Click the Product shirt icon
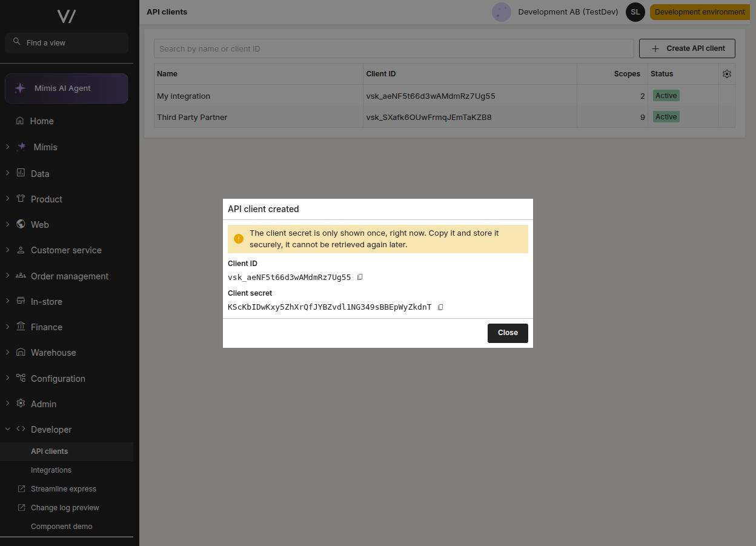This screenshot has width=756, height=546. (21, 198)
